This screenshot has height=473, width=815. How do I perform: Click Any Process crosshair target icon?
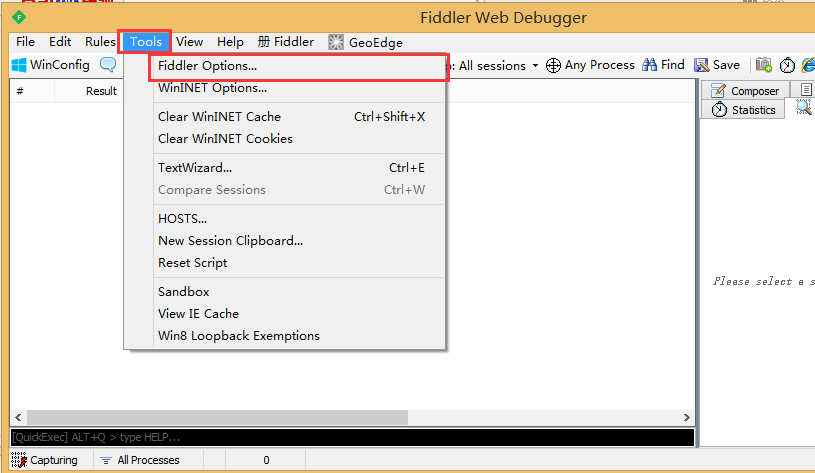pyautogui.click(x=553, y=65)
